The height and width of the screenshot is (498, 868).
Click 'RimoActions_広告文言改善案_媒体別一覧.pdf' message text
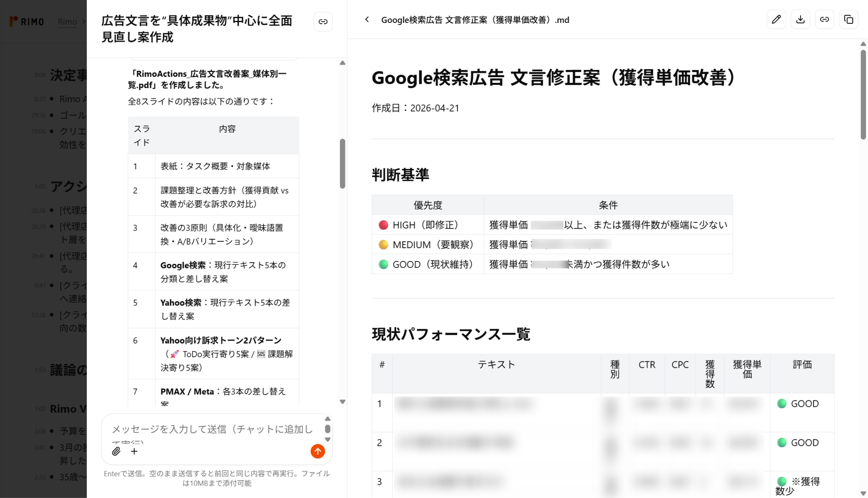pyautogui.click(x=207, y=79)
